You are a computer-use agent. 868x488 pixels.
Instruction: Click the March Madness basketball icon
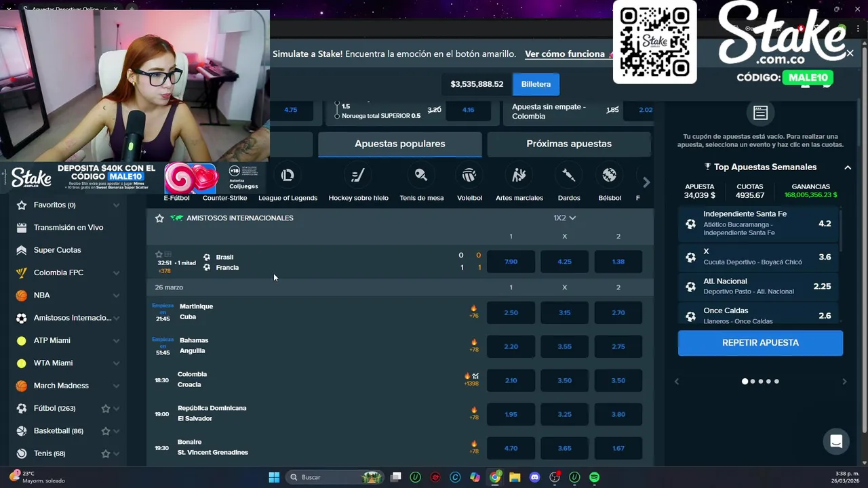(22, 386)
